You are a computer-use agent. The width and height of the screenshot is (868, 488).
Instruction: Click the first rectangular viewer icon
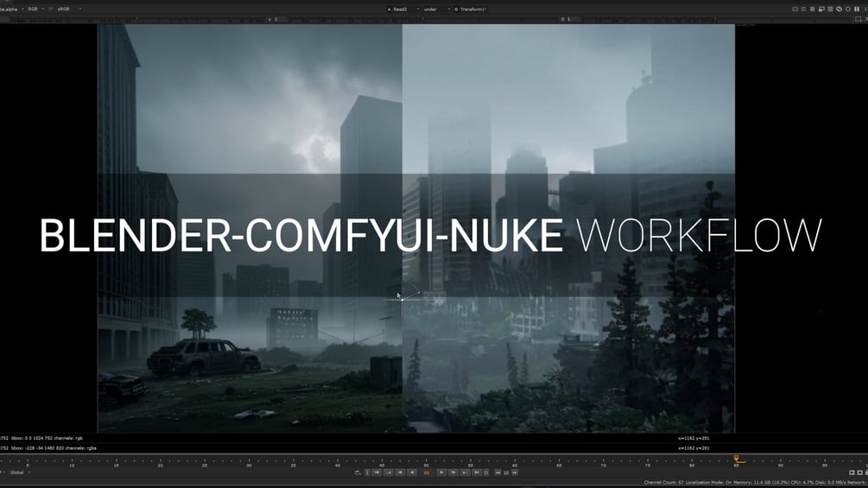pyautogui.click(x=795, y=9)
